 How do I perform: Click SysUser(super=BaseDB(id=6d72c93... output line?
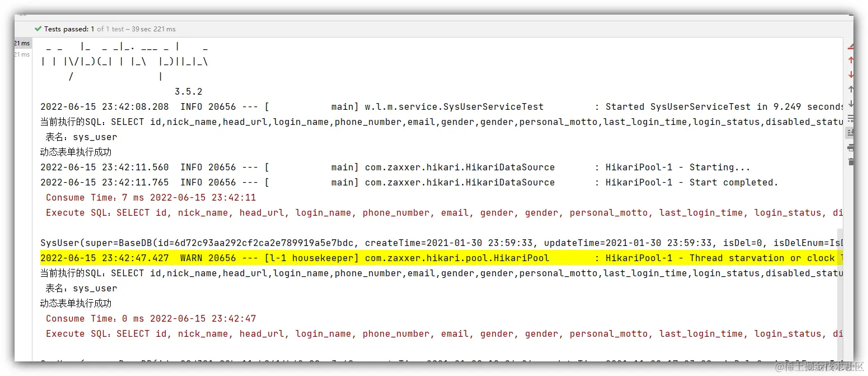coord(442,243)
